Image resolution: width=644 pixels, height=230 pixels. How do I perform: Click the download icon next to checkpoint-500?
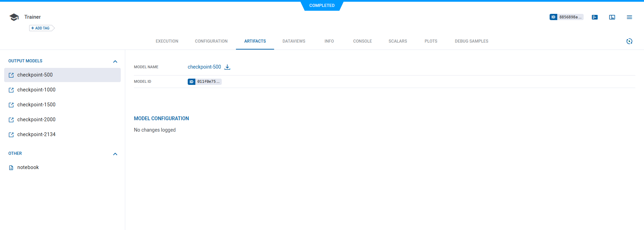tap(227, 67)
